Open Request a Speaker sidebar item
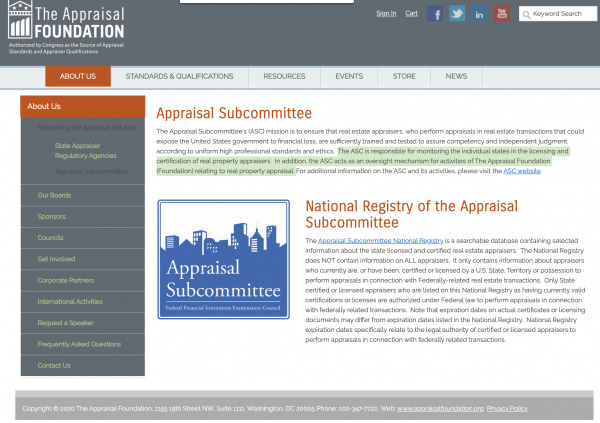 [83, 323]
